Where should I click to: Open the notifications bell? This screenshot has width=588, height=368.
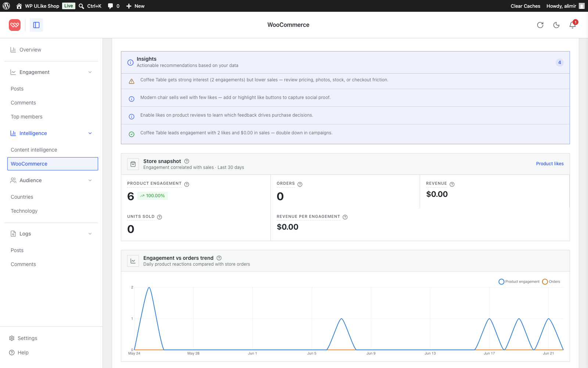573,25
